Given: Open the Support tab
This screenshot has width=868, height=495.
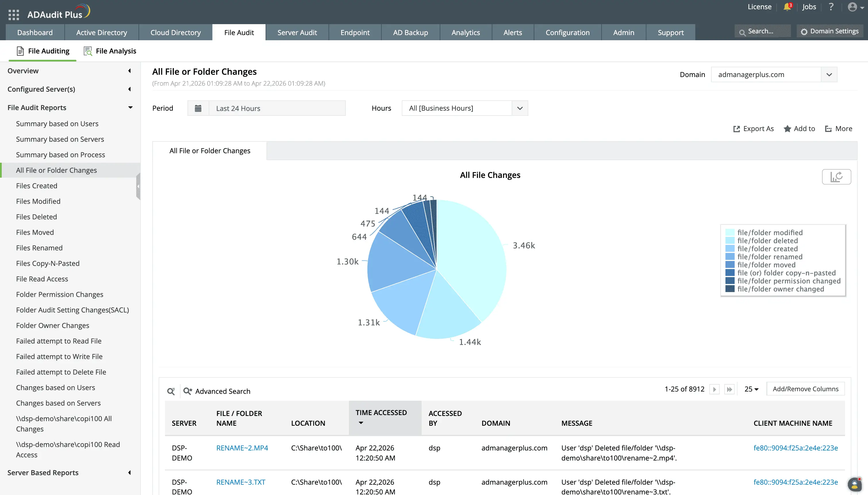Looking at the screenshot, I should tap(671, 32).
